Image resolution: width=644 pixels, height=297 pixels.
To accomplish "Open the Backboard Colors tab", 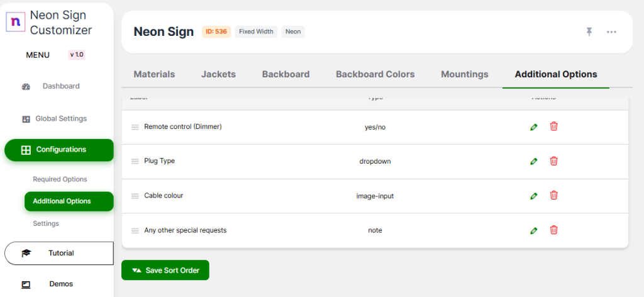I will [375, 74].
